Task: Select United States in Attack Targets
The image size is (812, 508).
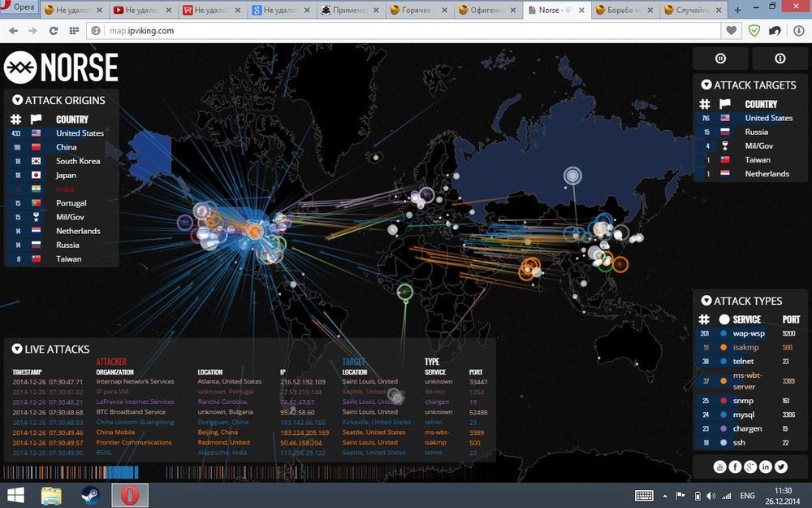Action: click(x=750, y=118)
